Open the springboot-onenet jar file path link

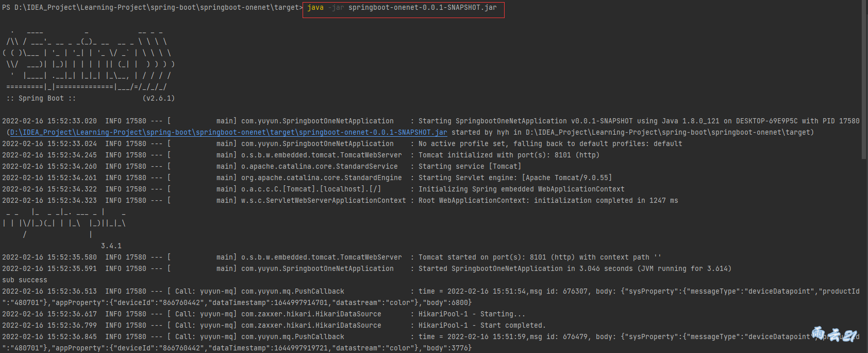pos(229,132)
